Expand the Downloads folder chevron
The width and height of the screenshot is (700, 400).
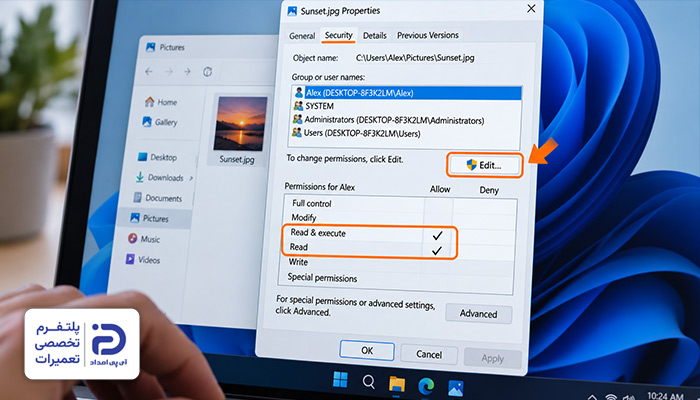coord(191,178)
